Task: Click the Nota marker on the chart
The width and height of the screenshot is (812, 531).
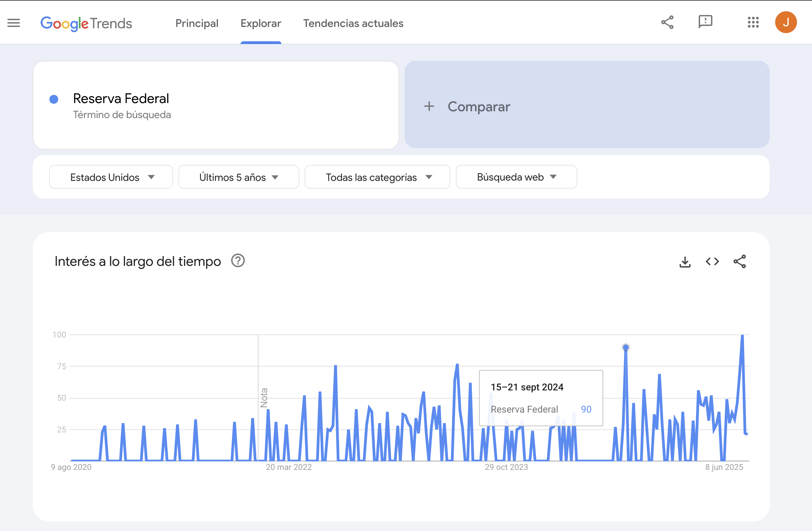Action: pos(264,398)
